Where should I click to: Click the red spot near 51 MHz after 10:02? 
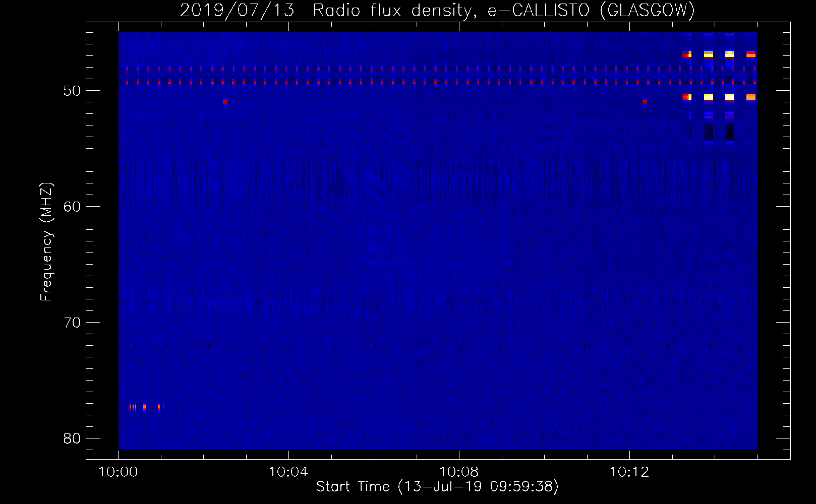pyautogui.click(x=225, y=101)
